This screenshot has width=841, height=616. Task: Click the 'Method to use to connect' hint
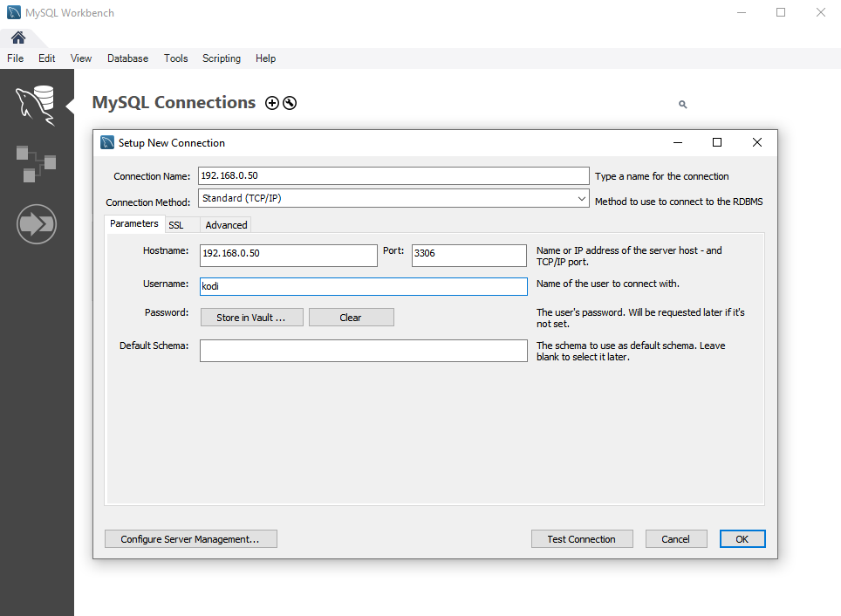(679, 202)
